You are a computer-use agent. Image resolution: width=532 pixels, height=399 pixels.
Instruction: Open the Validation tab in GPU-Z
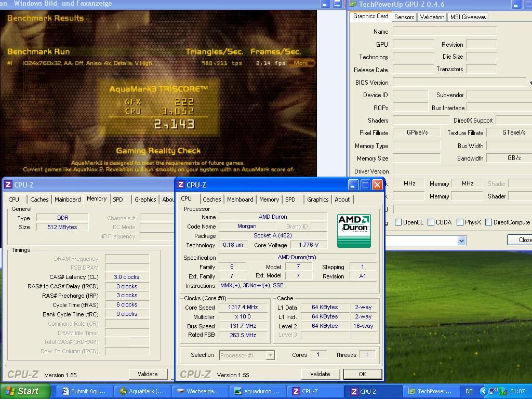(432, 17)
